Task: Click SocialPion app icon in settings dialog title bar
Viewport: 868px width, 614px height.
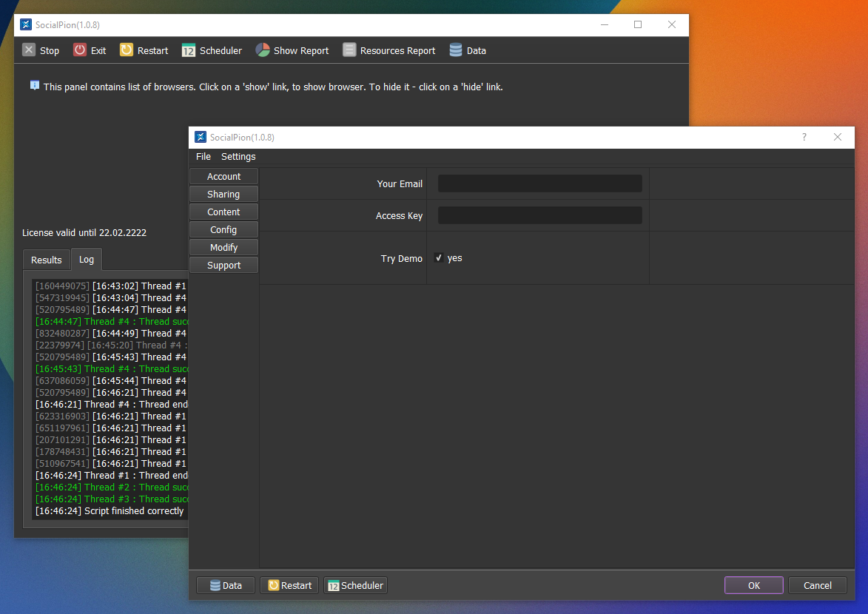Action: [201, 138]
